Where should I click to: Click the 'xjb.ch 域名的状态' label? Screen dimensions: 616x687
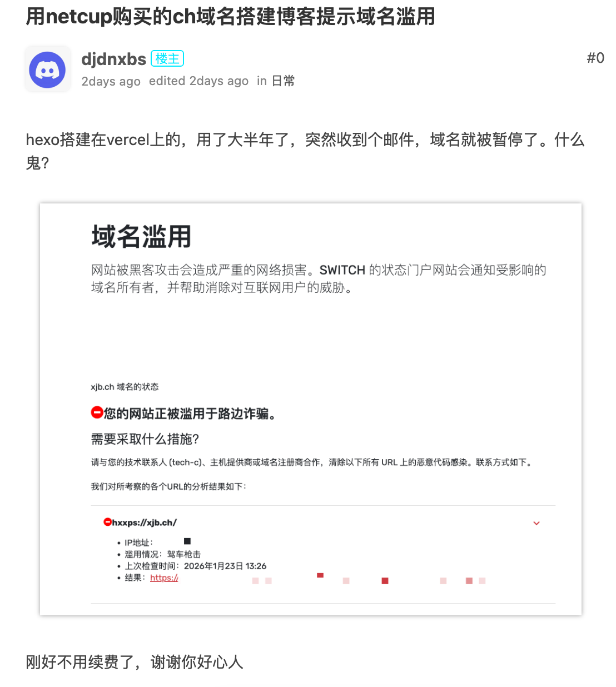(125, 387)
